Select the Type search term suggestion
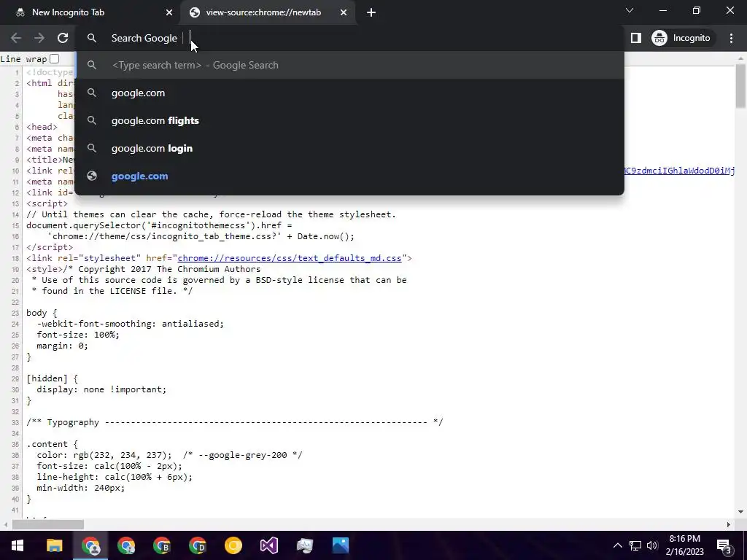This screenshot has height=560, width=747. 349,65
